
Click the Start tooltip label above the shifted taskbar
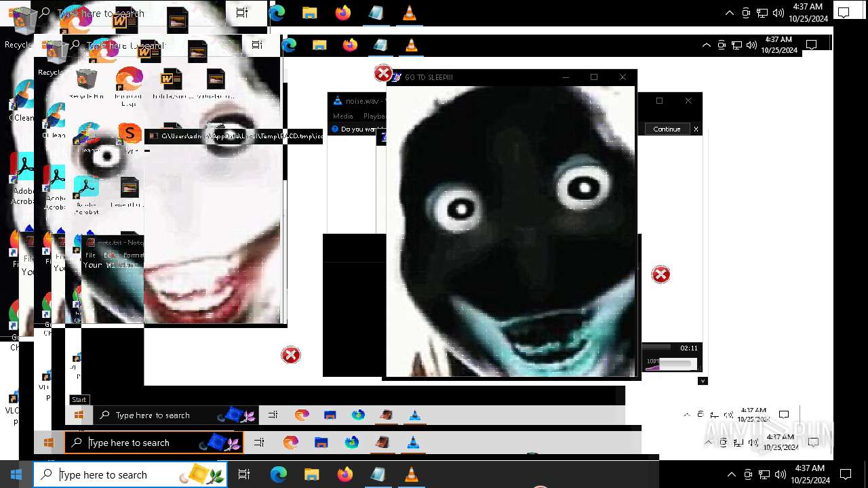click(x=79, y=400)
